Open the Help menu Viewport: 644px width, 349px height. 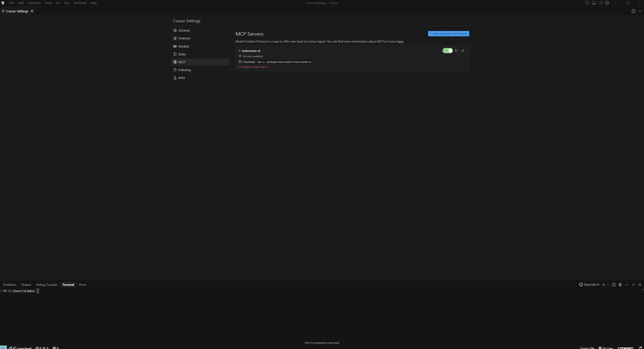tap(93, 3)
